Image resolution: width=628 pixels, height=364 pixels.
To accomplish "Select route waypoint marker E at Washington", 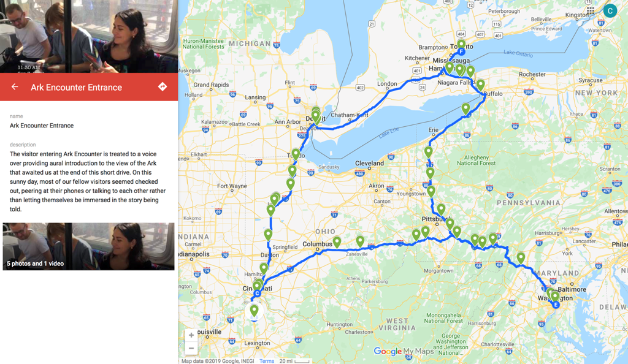I will [556, 305].
